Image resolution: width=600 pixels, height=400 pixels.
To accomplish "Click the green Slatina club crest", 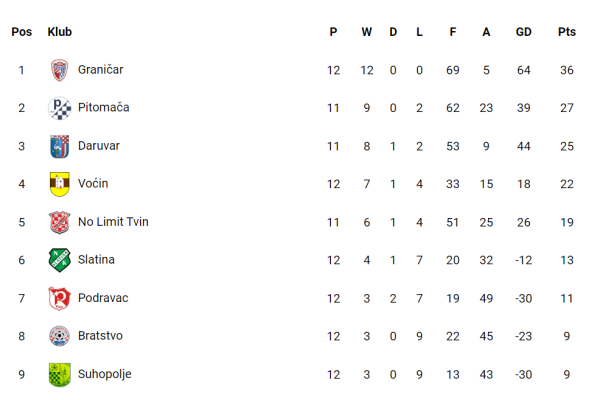I will pos(59,260).
